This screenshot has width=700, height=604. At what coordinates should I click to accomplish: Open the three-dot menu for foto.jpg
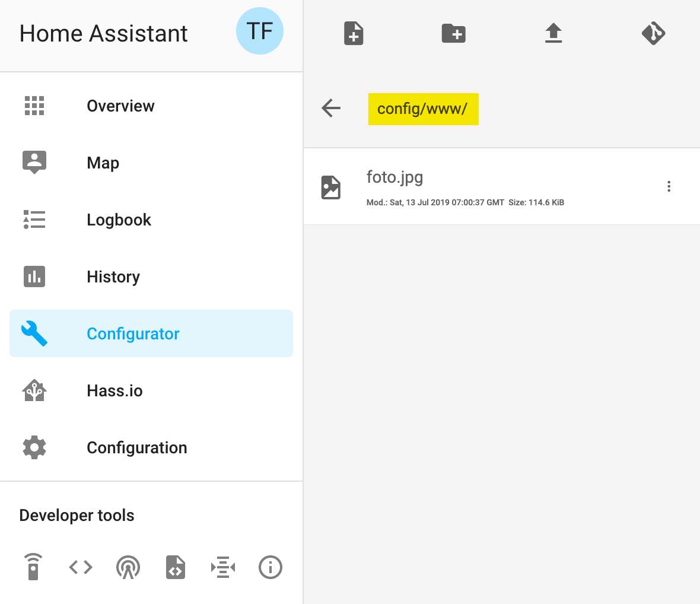pos(669,186)
